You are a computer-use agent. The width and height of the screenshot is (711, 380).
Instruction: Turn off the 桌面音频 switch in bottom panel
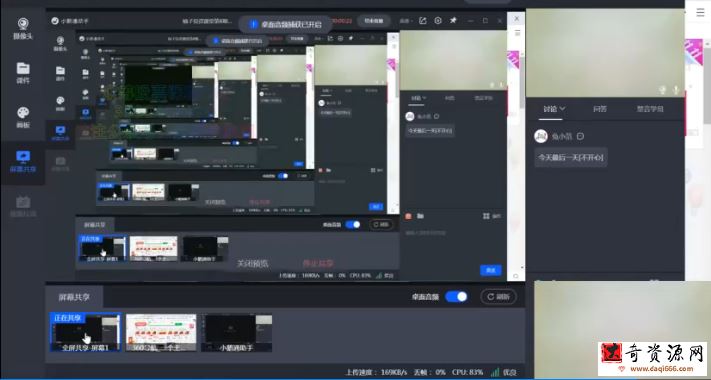[456, 297]
